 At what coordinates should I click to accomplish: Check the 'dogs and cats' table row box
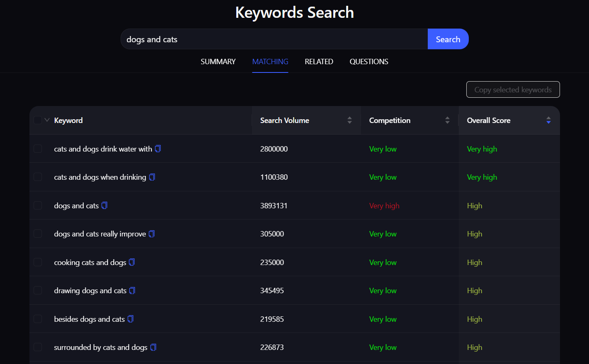tap(38, 205)
